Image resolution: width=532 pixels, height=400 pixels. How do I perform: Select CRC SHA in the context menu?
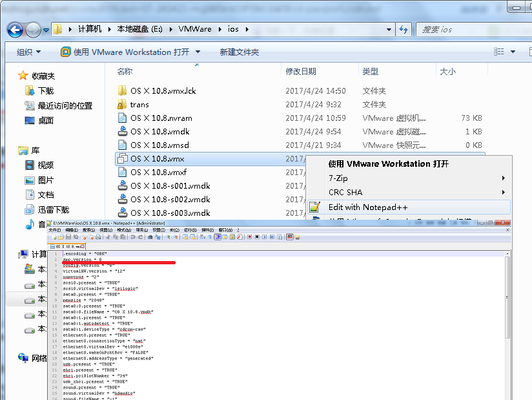point(409,192)
